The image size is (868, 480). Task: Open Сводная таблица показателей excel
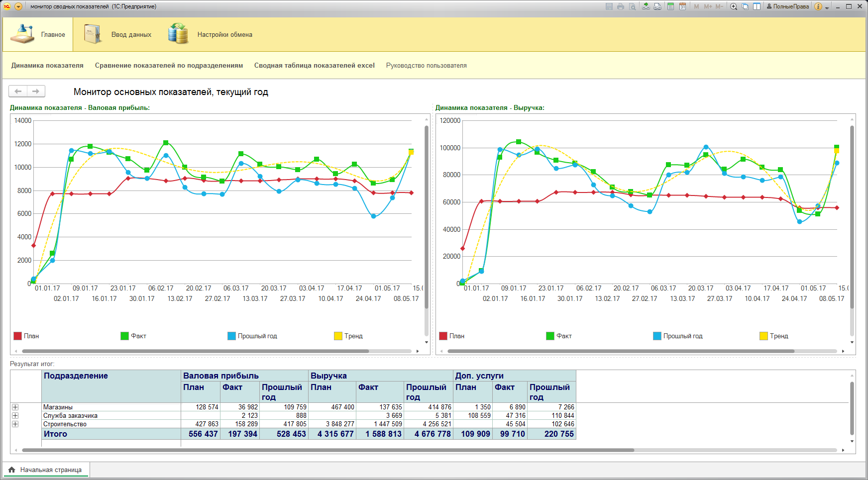click(x=314, y=65)
